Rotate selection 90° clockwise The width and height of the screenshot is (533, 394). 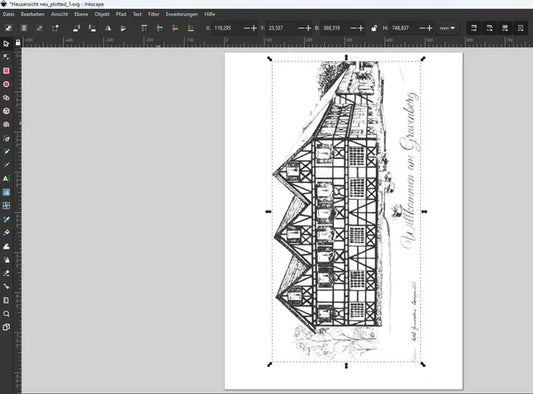tap(92, 28)
